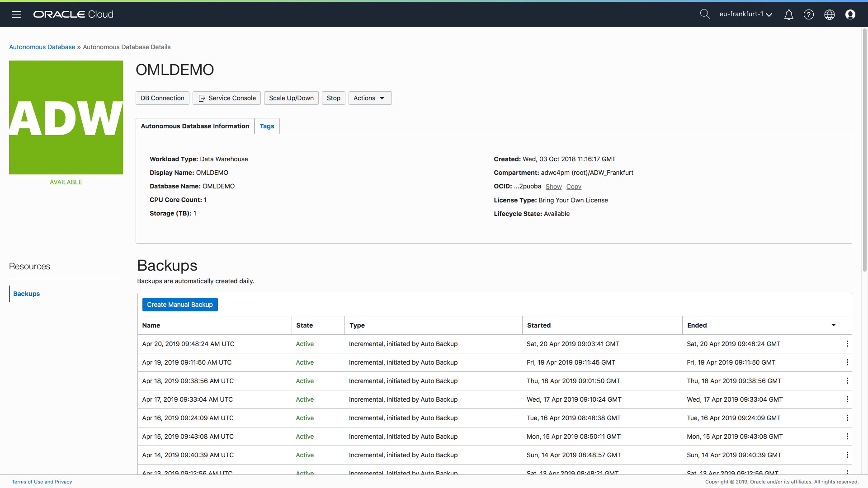Open actions menu for Apr 20 backup

(847, 344)
